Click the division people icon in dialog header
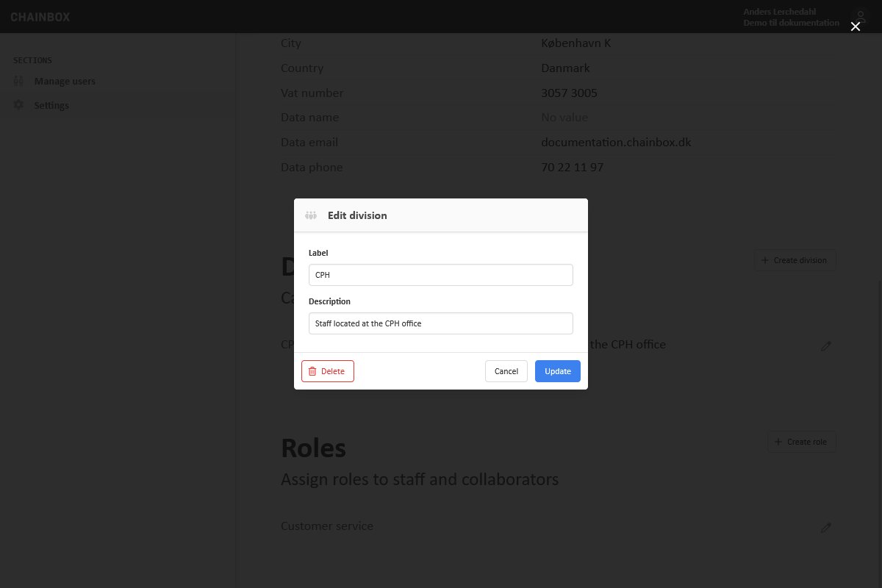 [311, 215]
